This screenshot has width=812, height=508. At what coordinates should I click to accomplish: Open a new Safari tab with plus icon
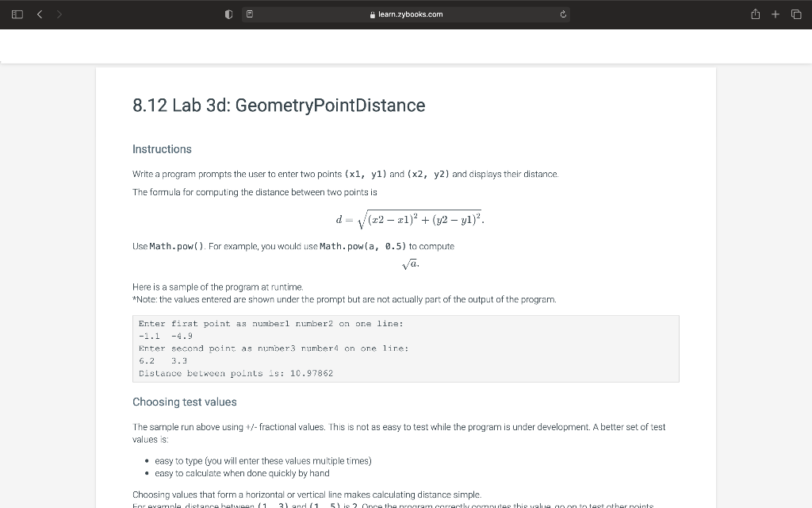point(775,13)
